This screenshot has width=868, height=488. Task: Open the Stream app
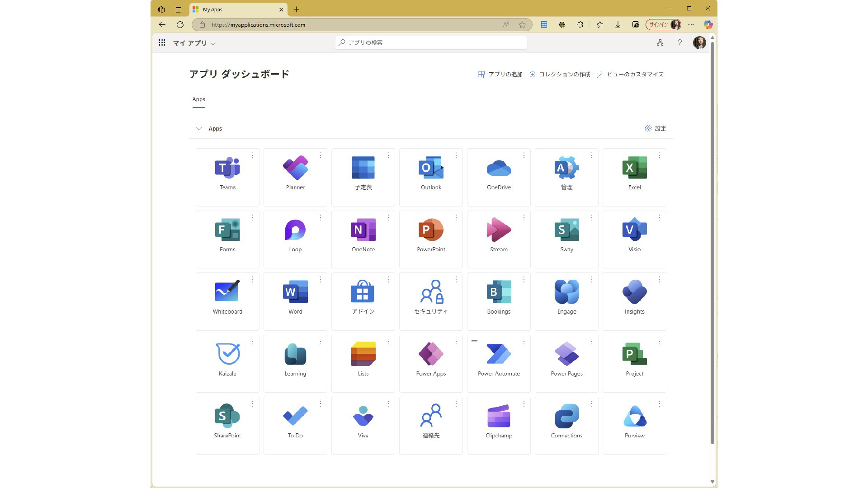pyautogui.click(x=499, y=239)
